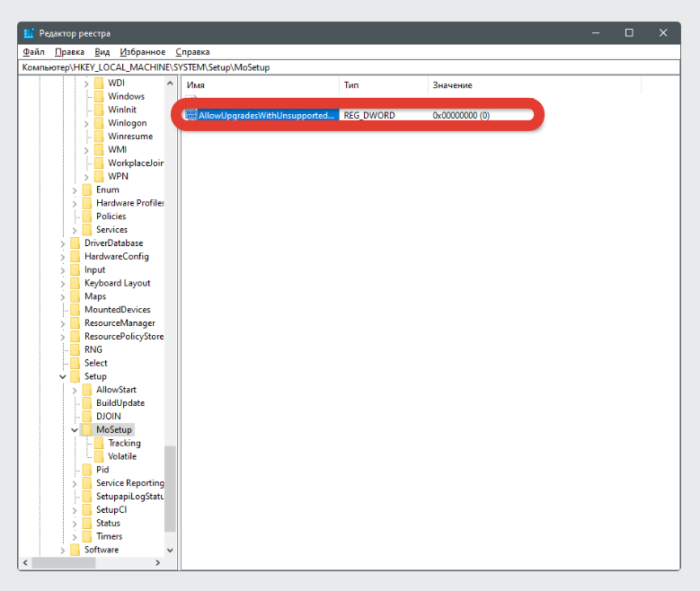Expand the WPN key

[x=86, y=177]
